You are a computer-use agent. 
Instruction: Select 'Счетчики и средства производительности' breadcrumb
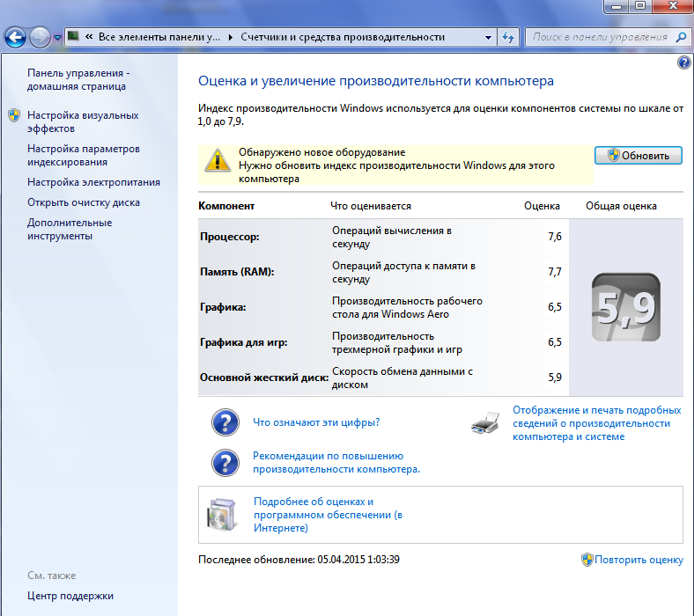[x=343, y=37]
